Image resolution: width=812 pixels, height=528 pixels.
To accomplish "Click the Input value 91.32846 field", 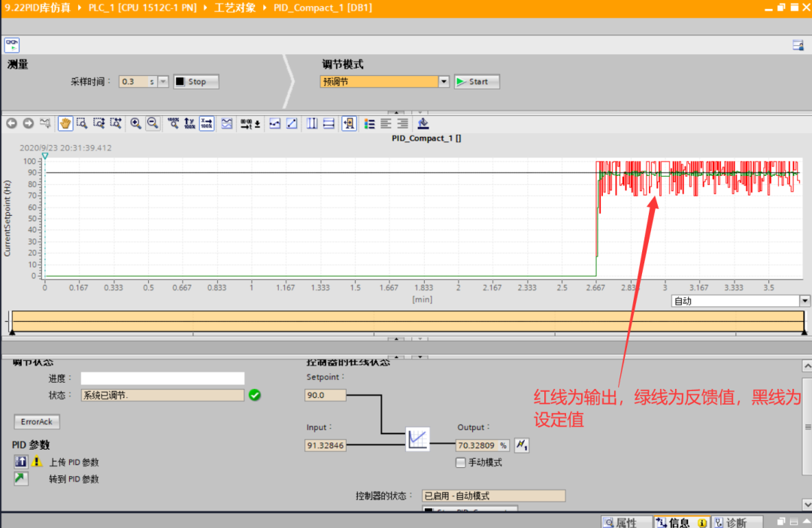I will [x=326, y=445].
